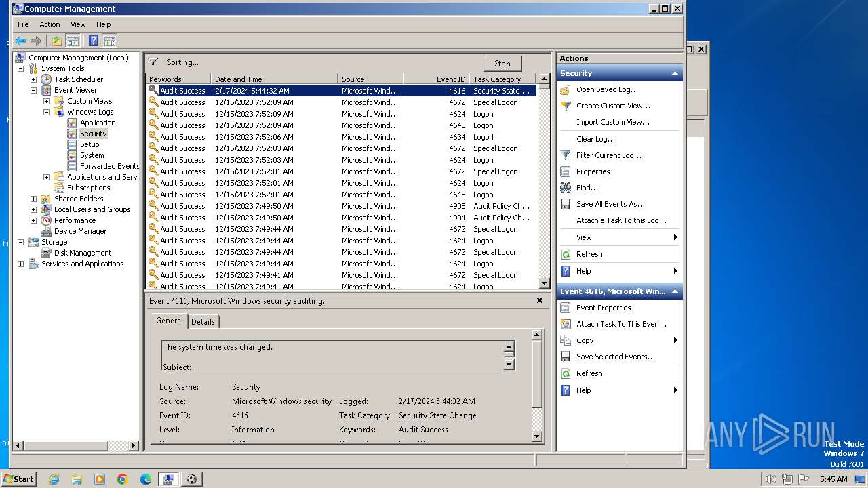Open the Help menu in the menu bar
This screenshot has width=868, height=488.
click(104, 24)
